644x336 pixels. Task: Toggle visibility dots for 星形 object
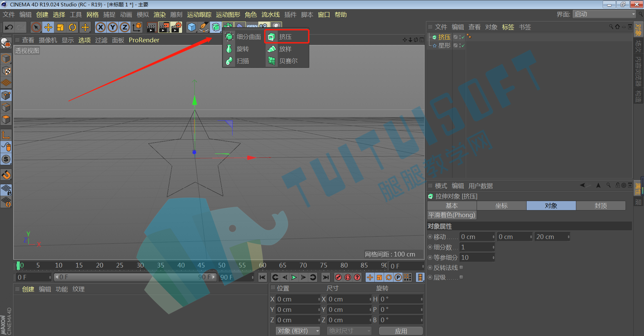tap(460, 45)
